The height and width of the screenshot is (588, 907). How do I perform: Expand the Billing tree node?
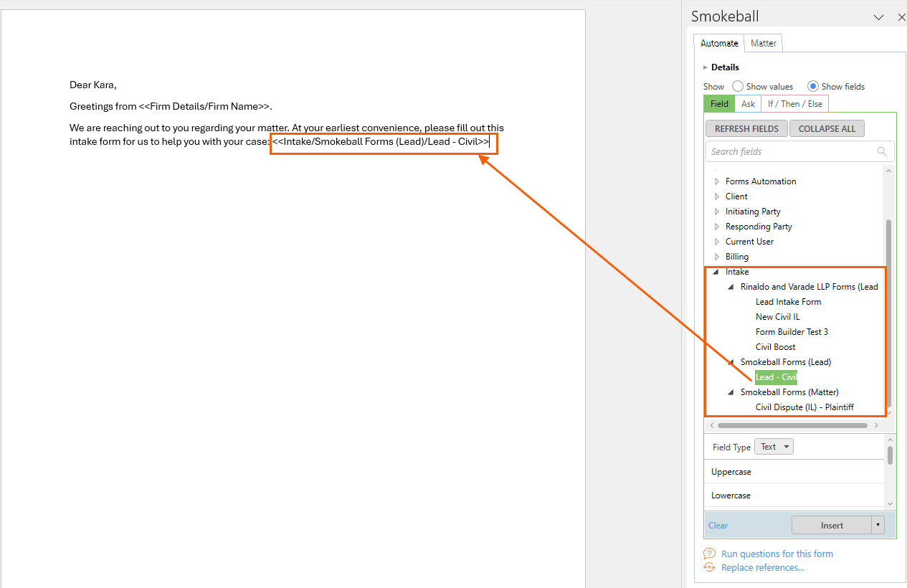(x=716, y=257)
